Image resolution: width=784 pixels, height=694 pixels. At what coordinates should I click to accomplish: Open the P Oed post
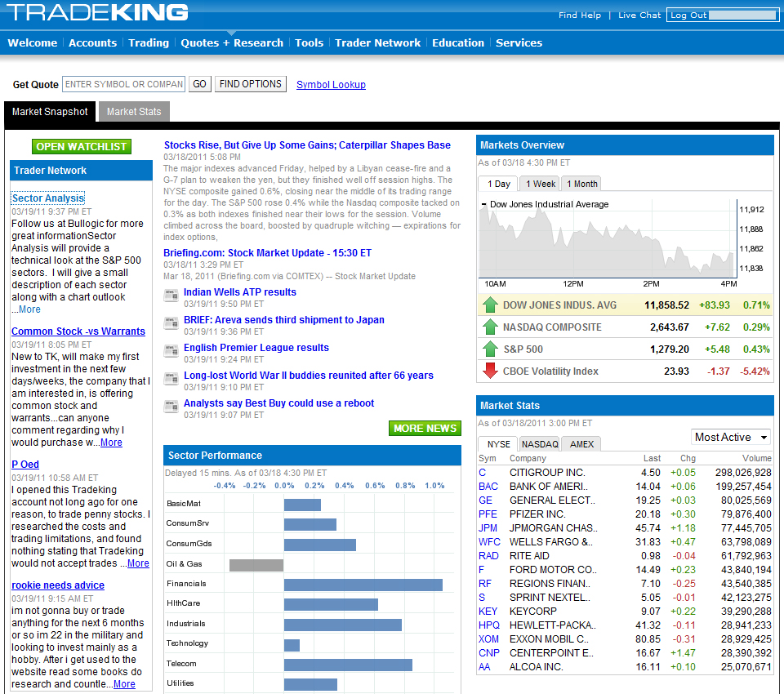[25, 464]
